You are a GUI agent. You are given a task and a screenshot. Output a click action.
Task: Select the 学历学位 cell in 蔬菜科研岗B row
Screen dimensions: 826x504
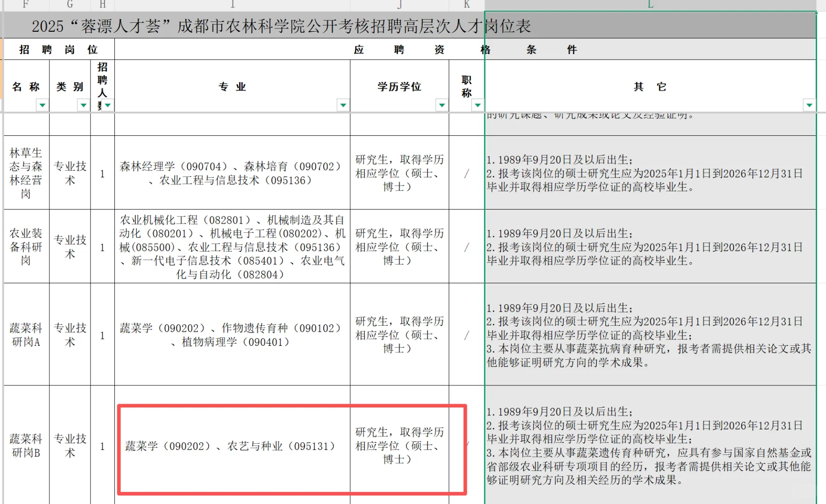400,445
